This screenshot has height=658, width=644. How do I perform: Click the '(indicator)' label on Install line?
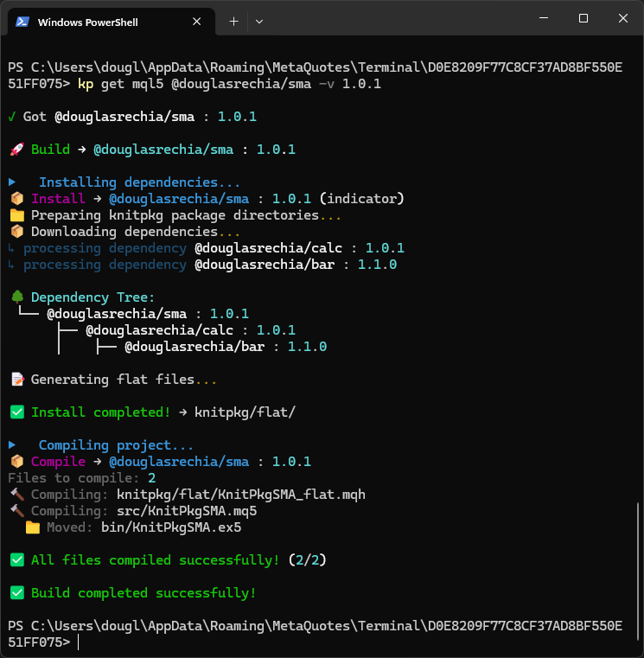[x=361, y=199]
